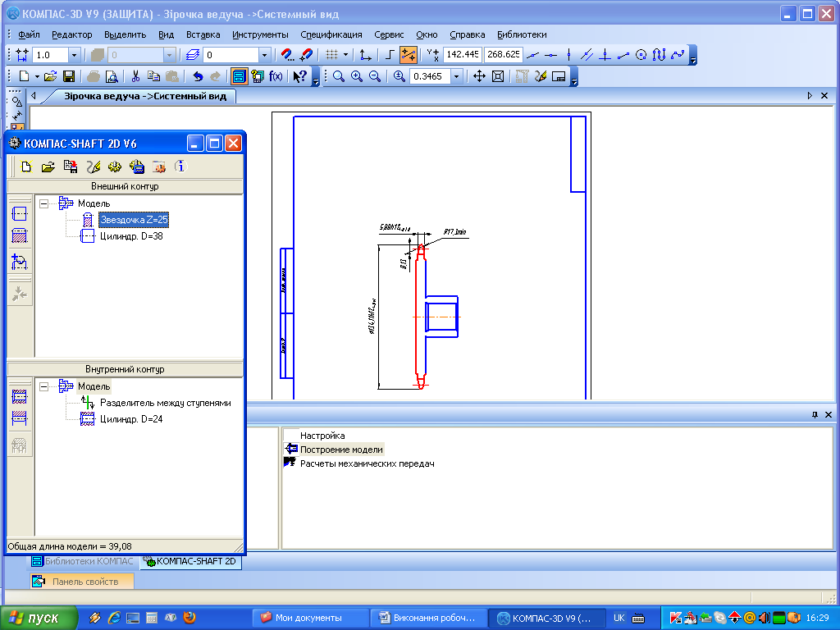
Task: Collapse Модель node under Внешний контур
Action: click(44, 203)
